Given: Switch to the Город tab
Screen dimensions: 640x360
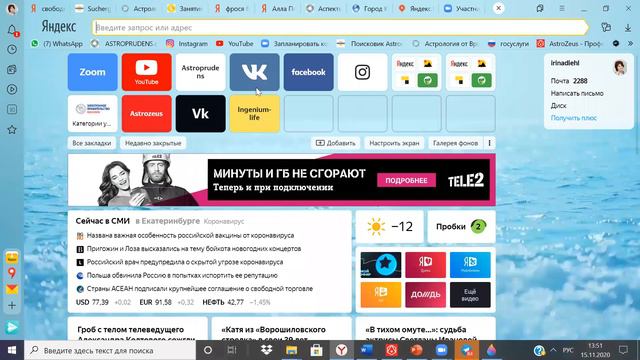Looking at the screenshot, I should coord(370,8).
